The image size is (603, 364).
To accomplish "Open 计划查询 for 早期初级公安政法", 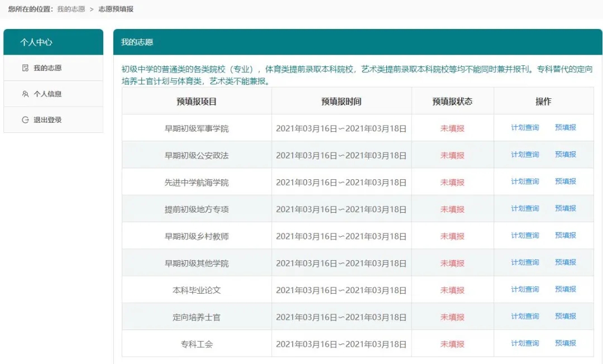I will pos(525,155).
